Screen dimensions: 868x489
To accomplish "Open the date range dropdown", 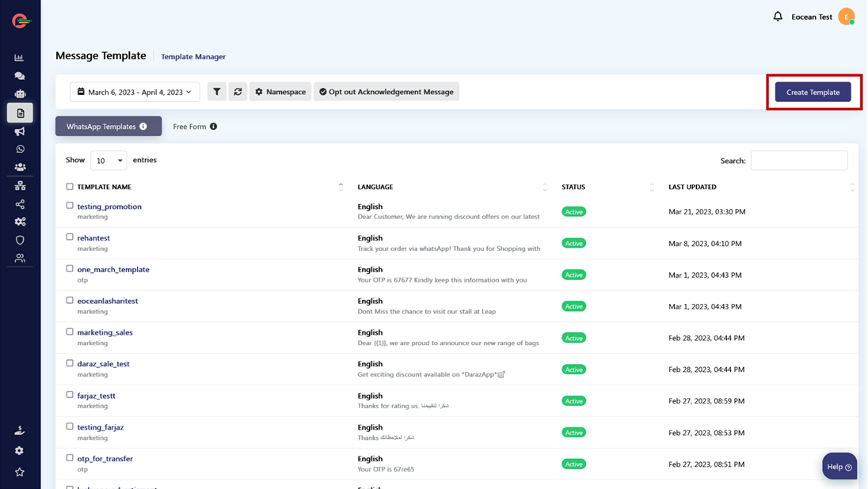I will [x=135, y=92].
